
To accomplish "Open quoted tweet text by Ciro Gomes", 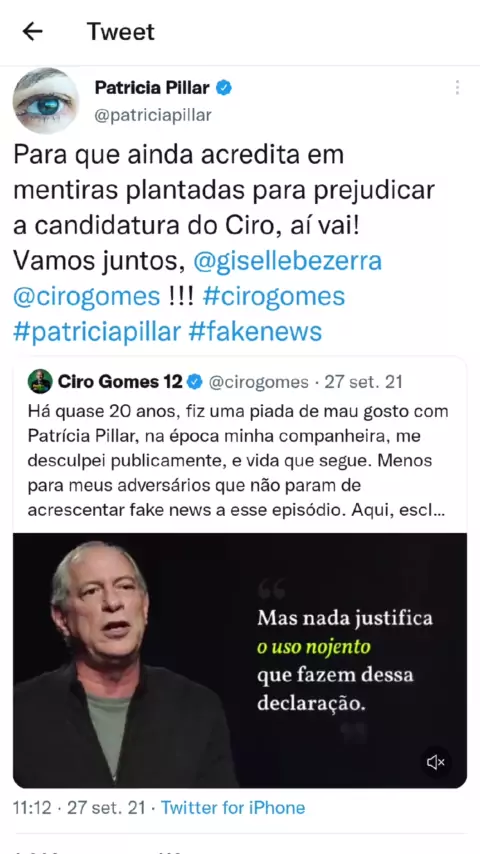I will [x=238, y=462].
